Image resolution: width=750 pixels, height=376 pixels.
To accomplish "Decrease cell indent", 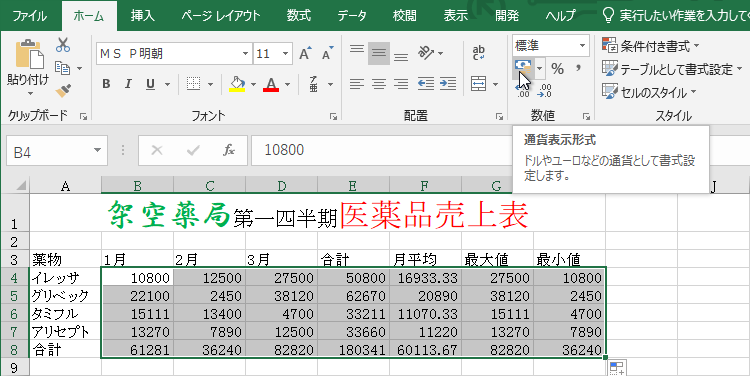I will click(x=426, y=84).
